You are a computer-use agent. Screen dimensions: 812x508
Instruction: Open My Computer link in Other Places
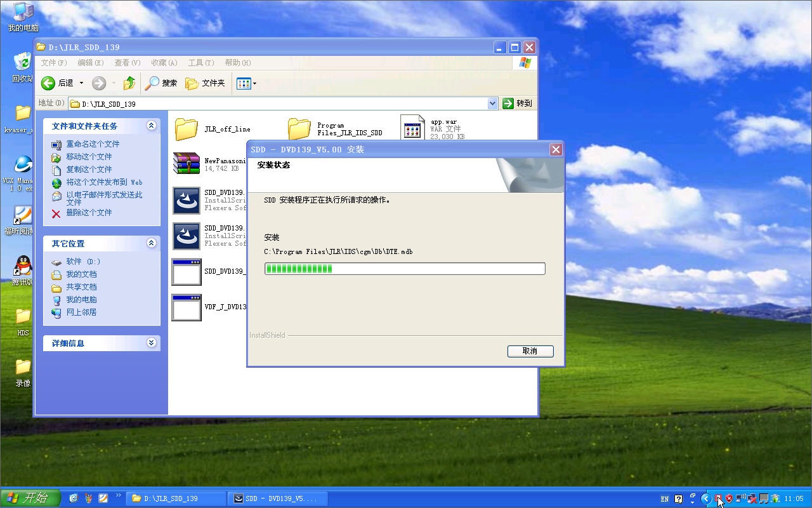(81, 300)
